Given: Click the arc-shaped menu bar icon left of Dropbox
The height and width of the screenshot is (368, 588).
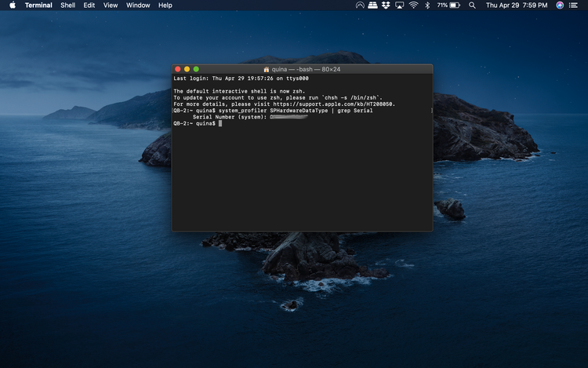Looking at the screenshot, I should (x=360, y=5).
